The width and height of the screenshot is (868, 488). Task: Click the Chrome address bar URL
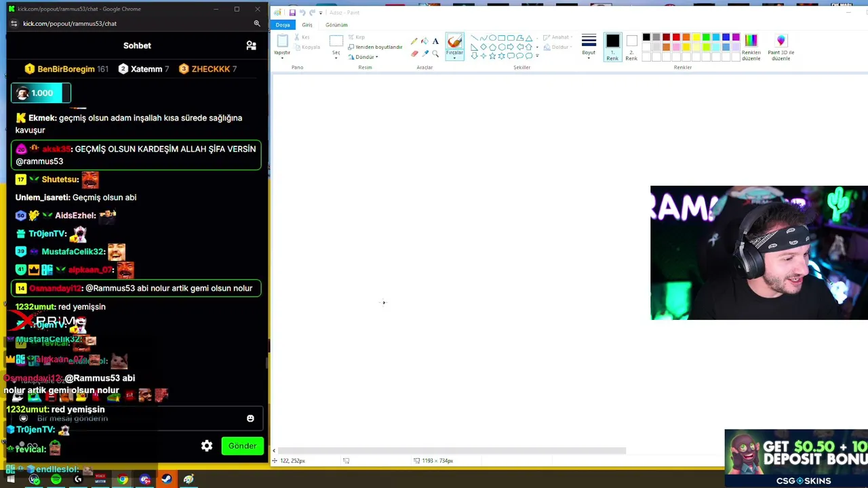tap(70, 24)
